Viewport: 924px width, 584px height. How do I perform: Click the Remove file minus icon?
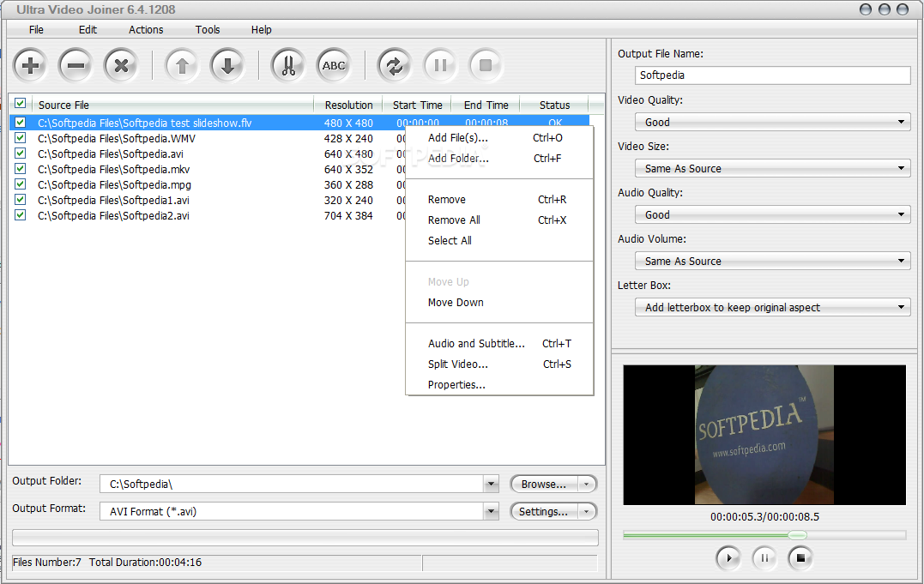pyautogui.click(x=75, y=65)
